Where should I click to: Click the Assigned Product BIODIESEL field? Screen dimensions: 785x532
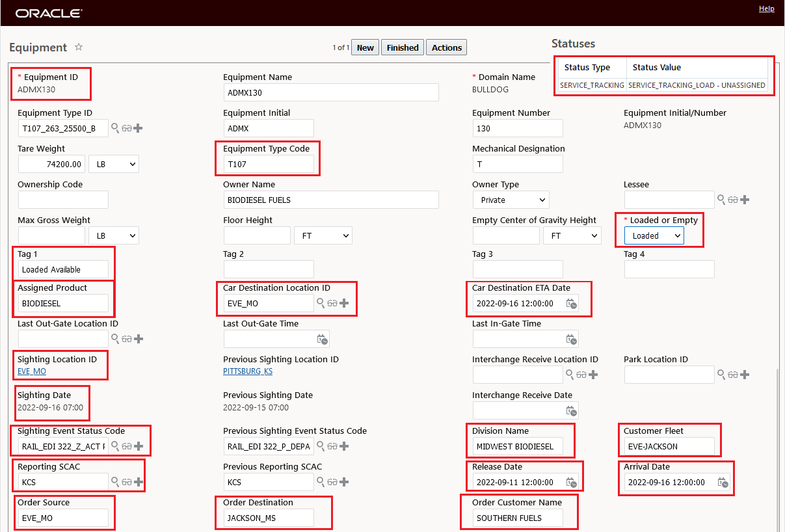(x=63, y=303)
